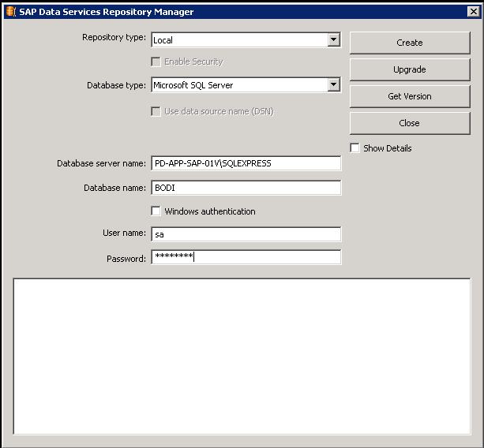Click the window title 'SAP Data Services Repository Manager'
Image resolution: width=484 pixels, height=448 pixels.
(x=106, y=12)
